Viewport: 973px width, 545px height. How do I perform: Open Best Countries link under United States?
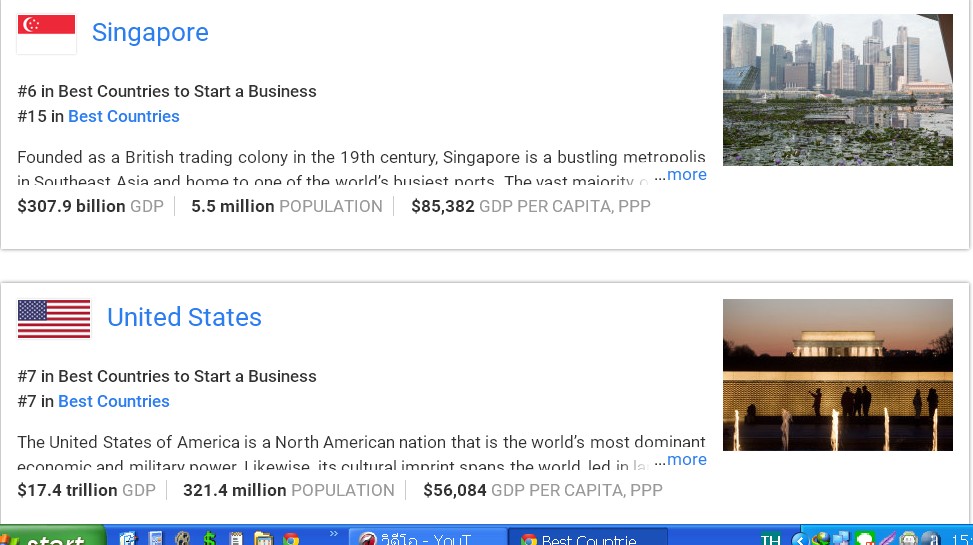pyautogui.click(x=114, y=402)
